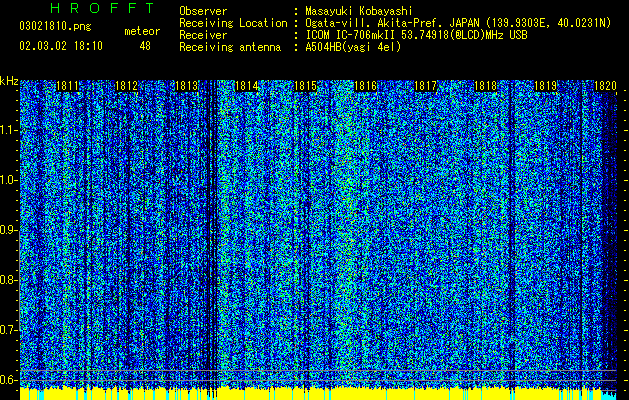Screen dimensions: 629x400
Task: Click the meteor count 48
Action: [x=145, y=46]
